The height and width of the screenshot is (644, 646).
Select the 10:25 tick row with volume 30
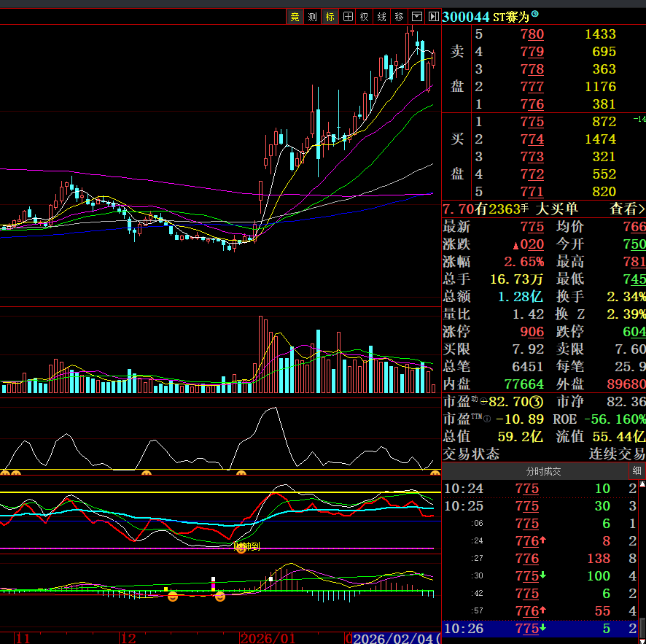(x=540, y=506)
